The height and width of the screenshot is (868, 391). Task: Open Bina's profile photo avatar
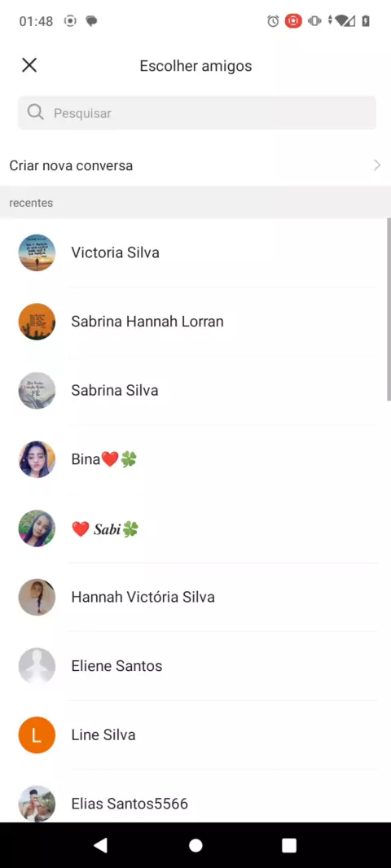(x=37, y=459)
